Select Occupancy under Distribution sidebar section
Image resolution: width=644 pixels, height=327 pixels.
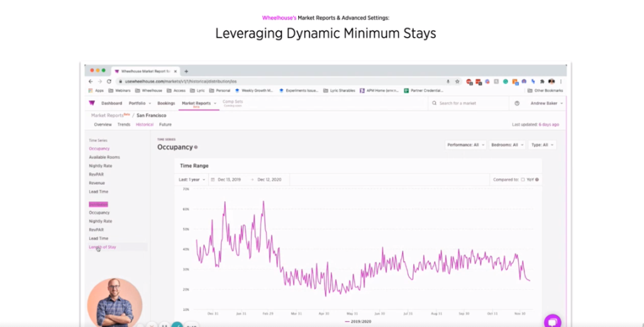click(x=99, y=213)
